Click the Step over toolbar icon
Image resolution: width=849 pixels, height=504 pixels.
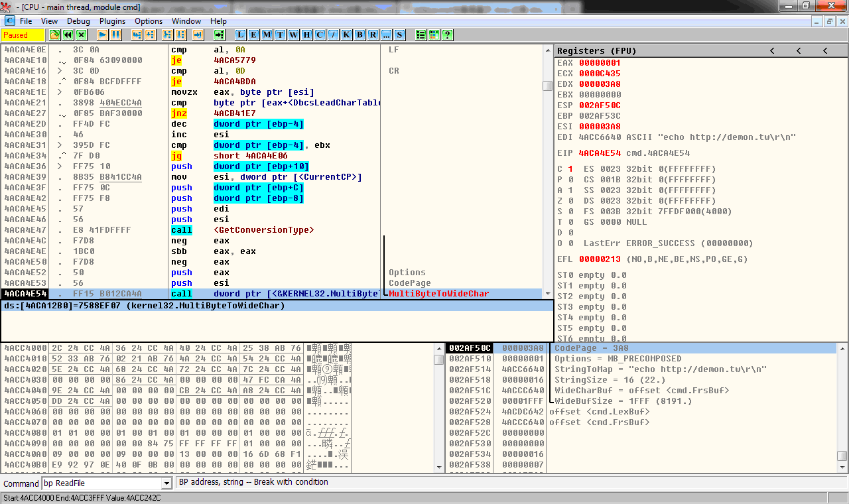[x=151, y=34]
